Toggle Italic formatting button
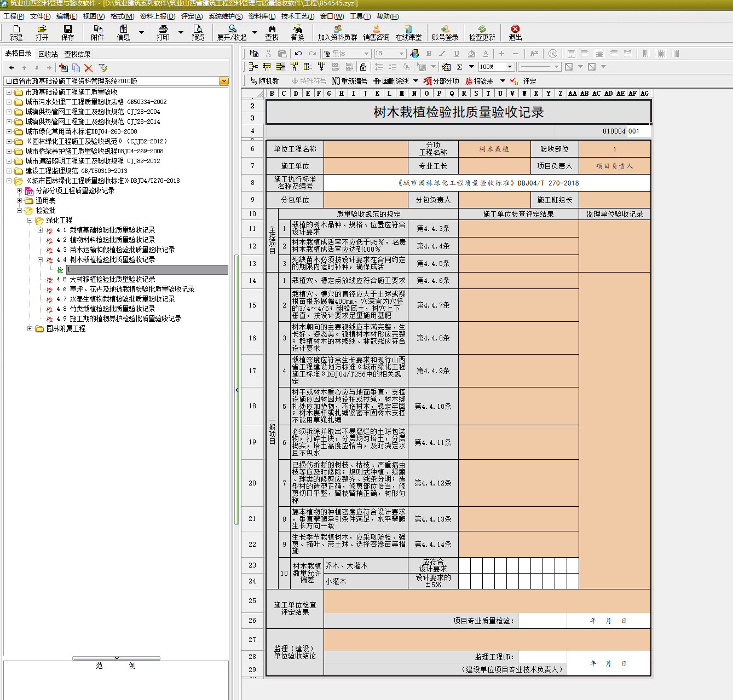The image size is (733, 700). [x=443, y=53]
